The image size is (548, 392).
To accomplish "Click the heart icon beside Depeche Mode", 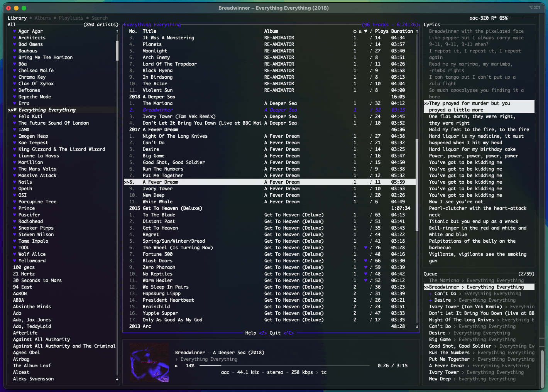I will click(x=15, y=97).
